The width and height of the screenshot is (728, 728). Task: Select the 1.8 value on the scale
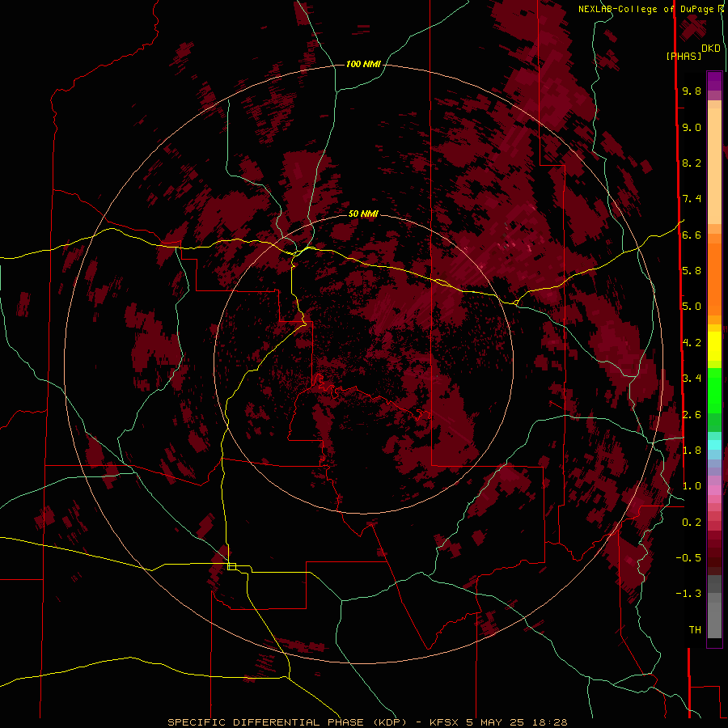[692, 451]
